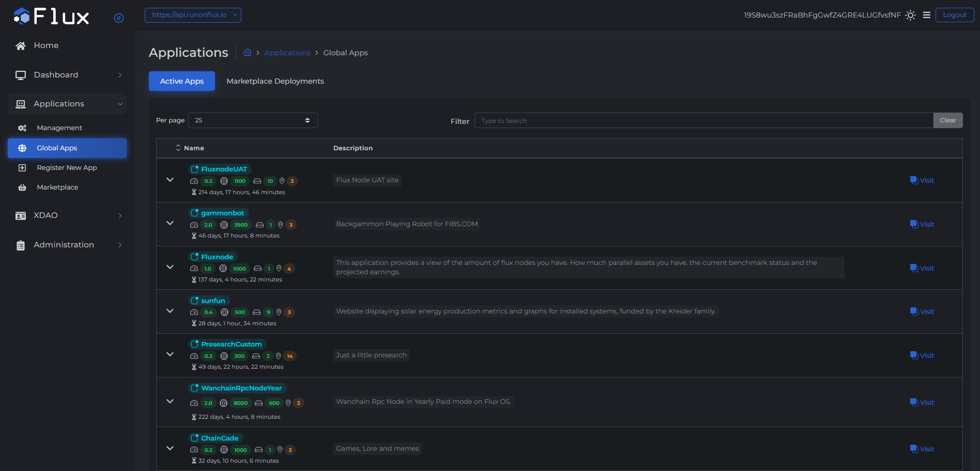Visit the sunfun application

pos(922,311)
